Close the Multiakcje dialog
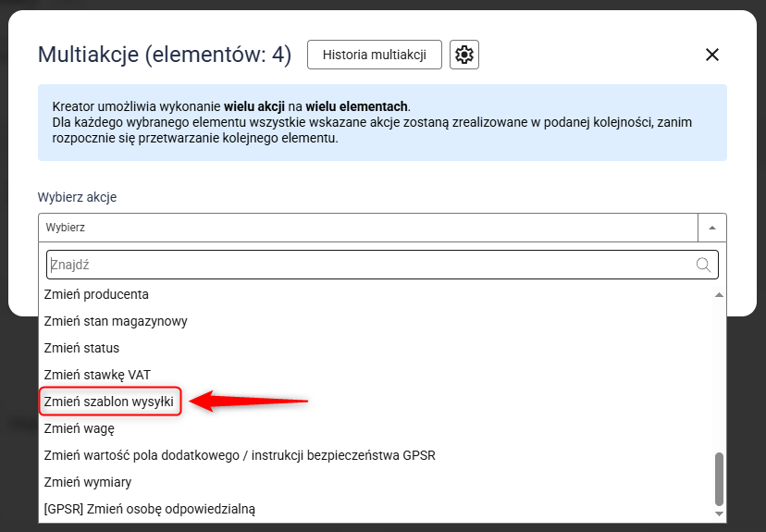The height and width of the screenshot is (532, 766). [712, 55]
